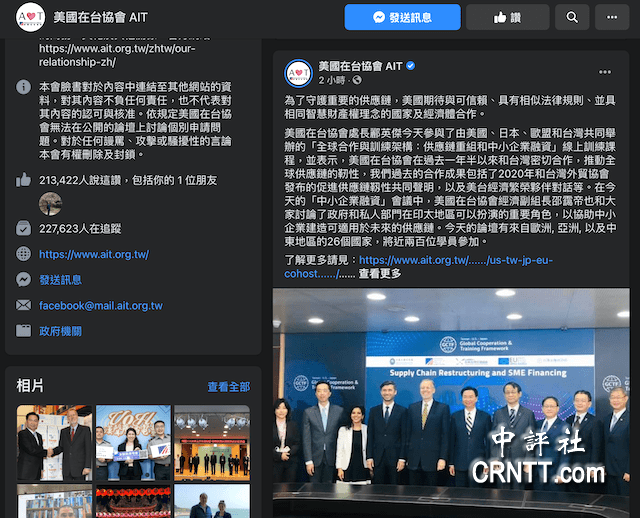
Task: Click the public globe icon by 2 小時
Action: pyautogui.click(x=357, y=80)
